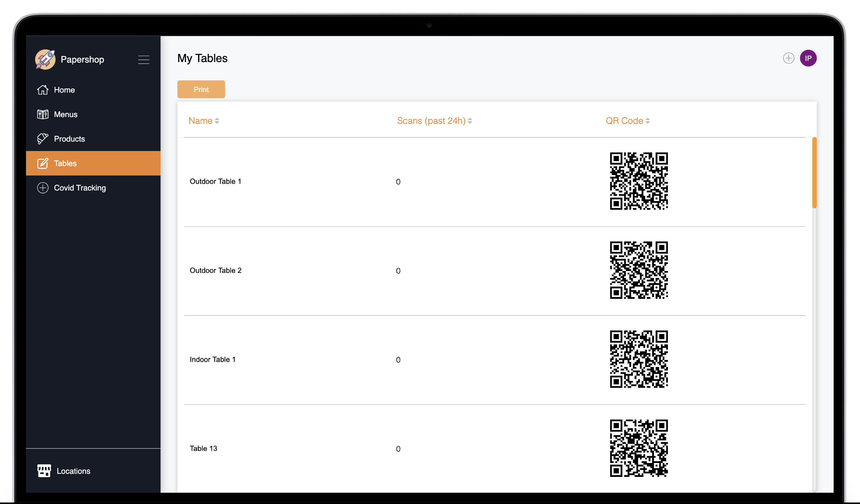Screen dimensions: 860x504
Task: Open the Tables sidebar item
Action: (65, 163)
